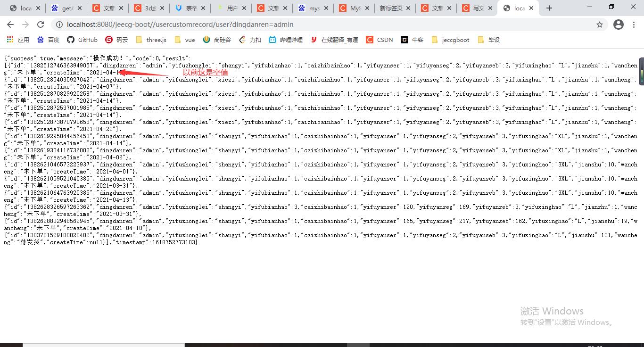Screen dimensions: 644x347
Task: Go back to the previous page
Action: [10, 25]
